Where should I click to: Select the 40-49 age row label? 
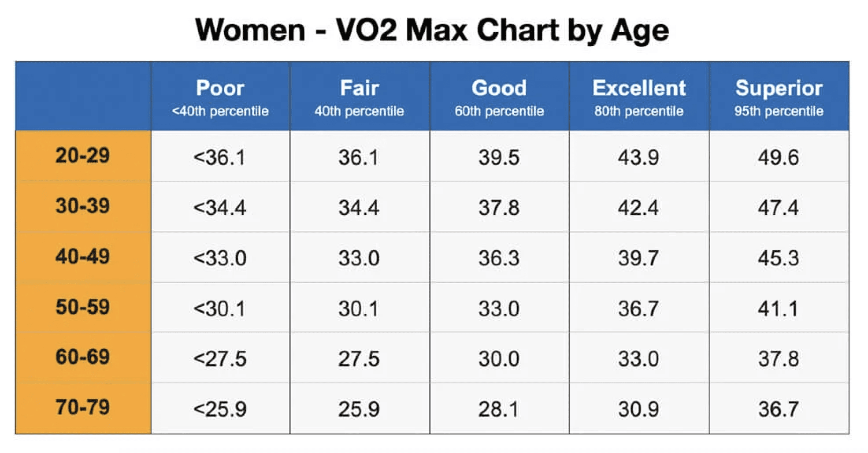[83, 256]
